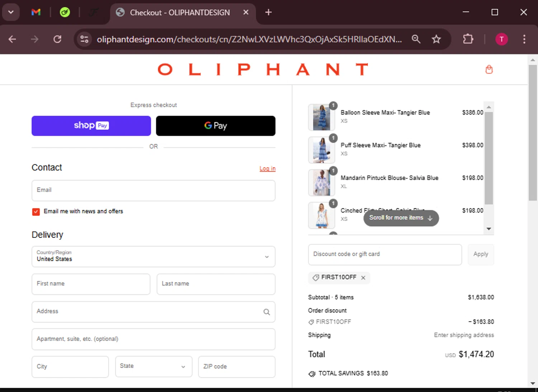Click the address bar URL
538x392 pixels.
coord(249,39)
